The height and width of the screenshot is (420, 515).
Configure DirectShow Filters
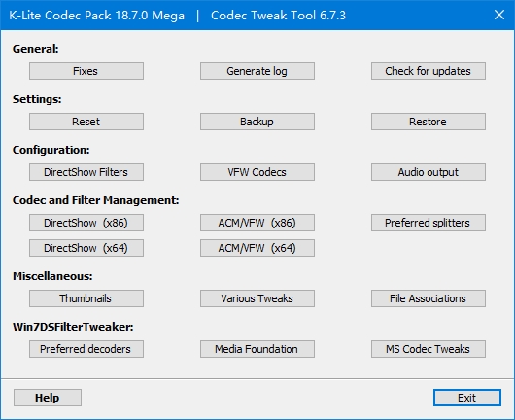(86, 172)
